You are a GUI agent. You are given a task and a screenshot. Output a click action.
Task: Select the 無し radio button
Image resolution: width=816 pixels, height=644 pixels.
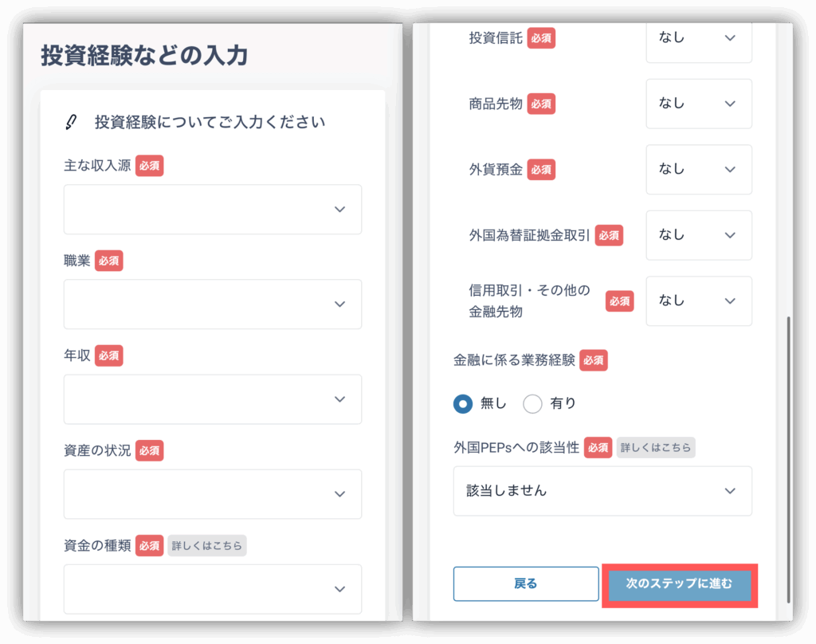(x=462, y=404)
